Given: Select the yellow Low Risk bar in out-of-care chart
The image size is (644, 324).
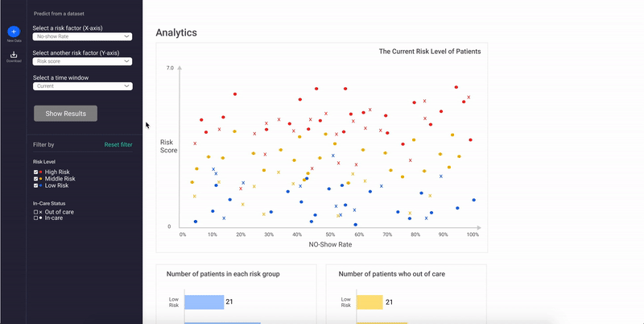Looking at the screenshot, I should (x=369, y=302).
